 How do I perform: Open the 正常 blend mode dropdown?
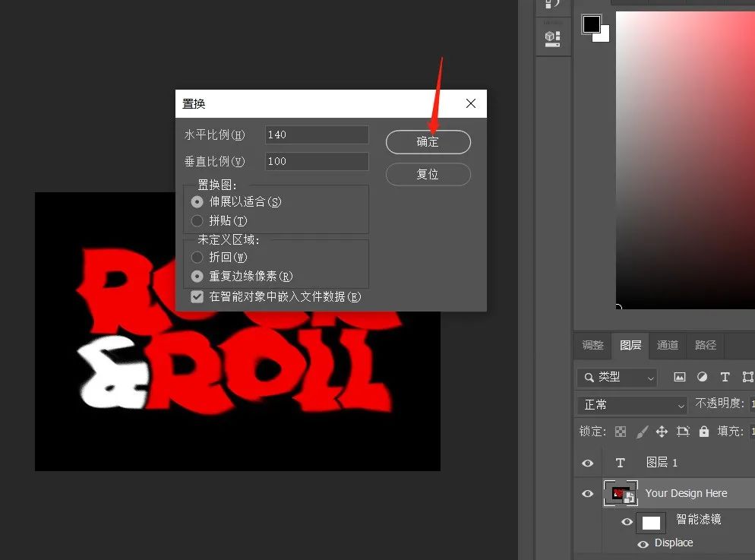click(632, 405)
